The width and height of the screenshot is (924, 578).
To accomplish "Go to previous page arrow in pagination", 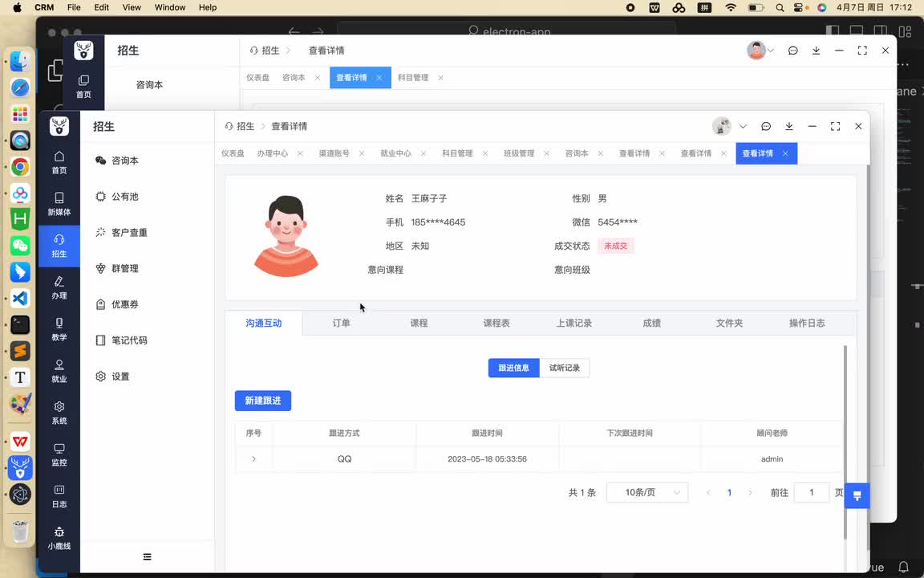I will tap(708, 492).
